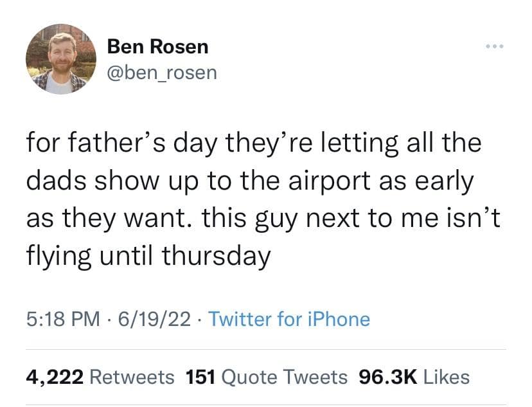Viewport: 532px width, 407px height.
Task: Click the tweet line starting "as they want"
Action: click(x=262, y=219)
